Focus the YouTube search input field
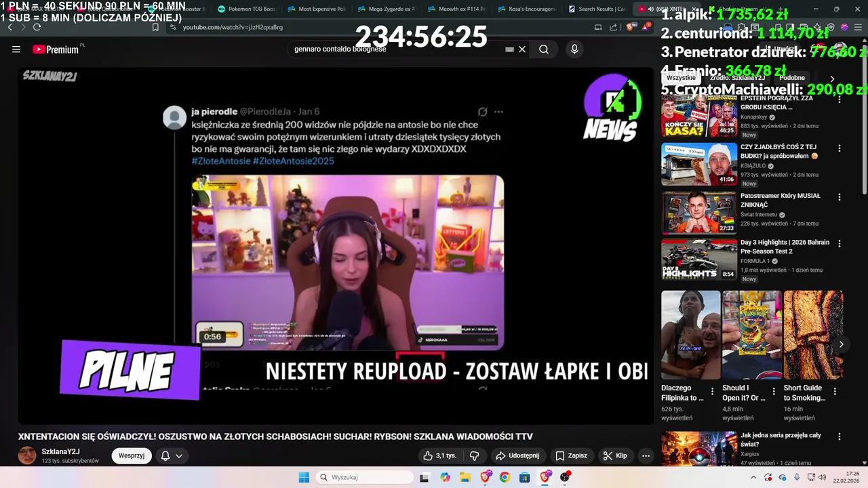The width and height of the screenshot is (868, 488). 397,49
